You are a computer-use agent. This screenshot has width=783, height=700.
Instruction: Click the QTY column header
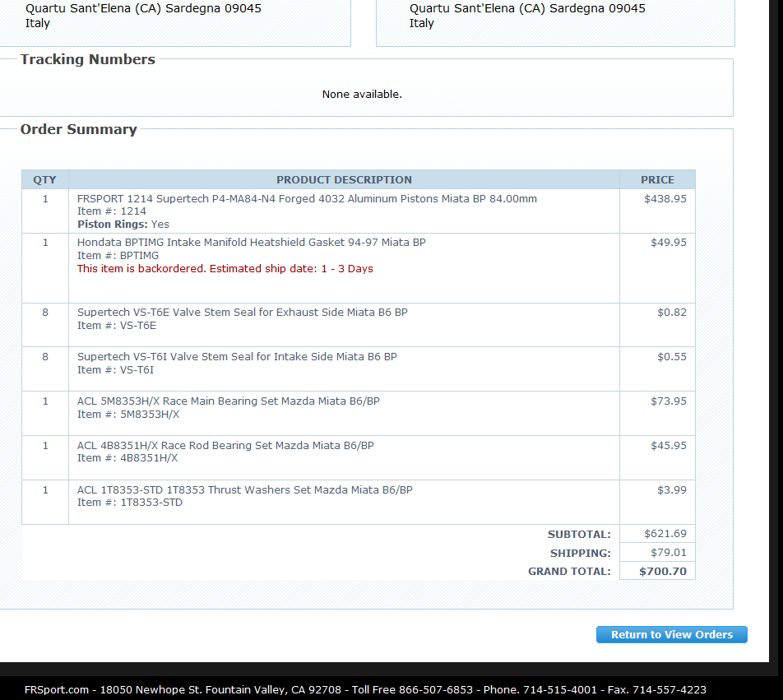click(x=45, y=180)
